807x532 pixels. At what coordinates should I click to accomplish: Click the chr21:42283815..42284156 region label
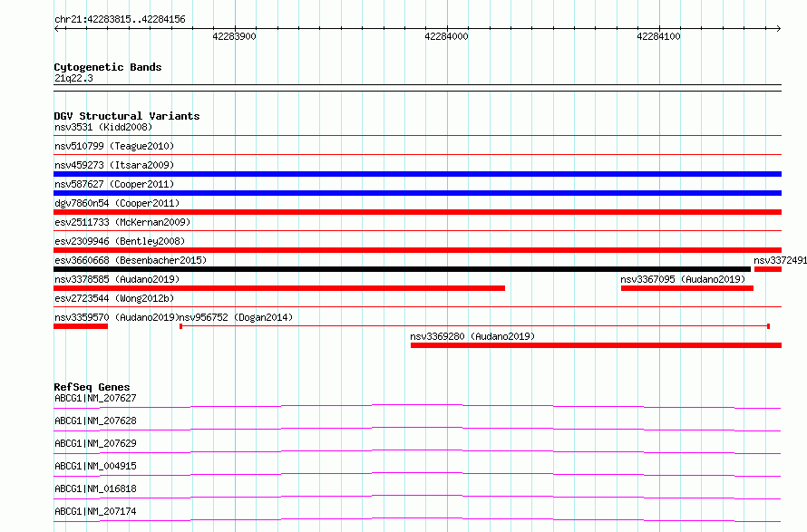tap(120, 20)
